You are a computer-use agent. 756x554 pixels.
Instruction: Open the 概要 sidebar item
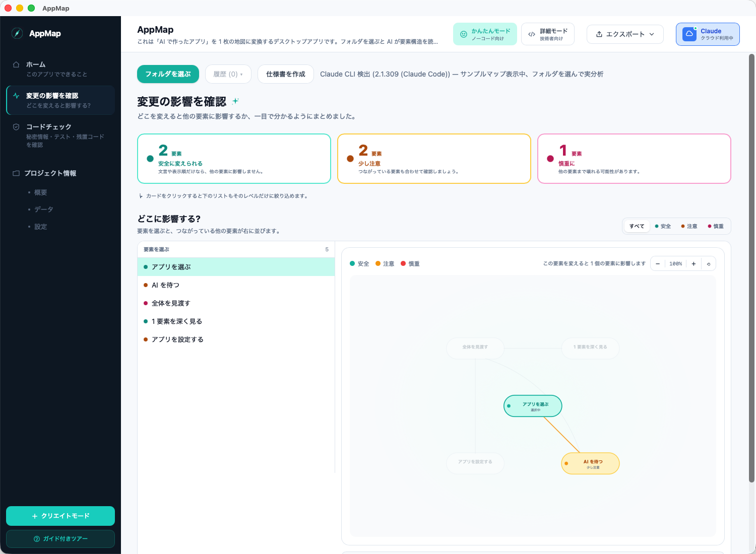[40, 192]
